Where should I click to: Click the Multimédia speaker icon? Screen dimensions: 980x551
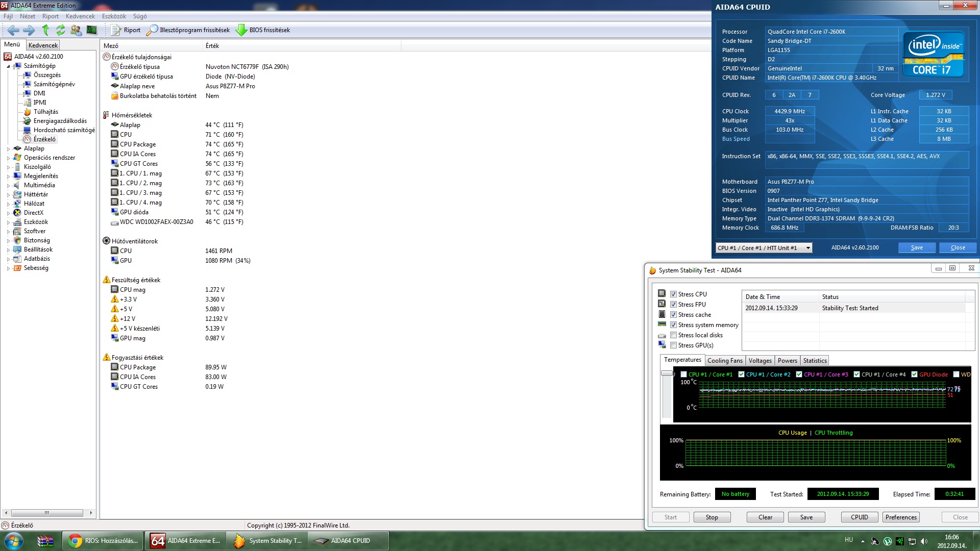click(x=17, y=185)
